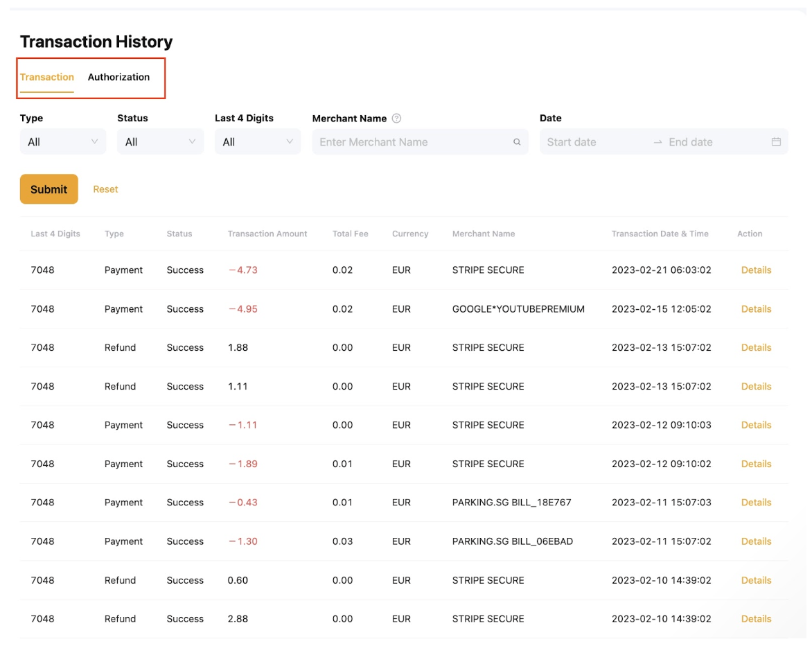Viewport: 812px width, 646px height.
Task: Open Details for PARKING.SG BILL_06EBAD transaction
Action: [756, 541]
